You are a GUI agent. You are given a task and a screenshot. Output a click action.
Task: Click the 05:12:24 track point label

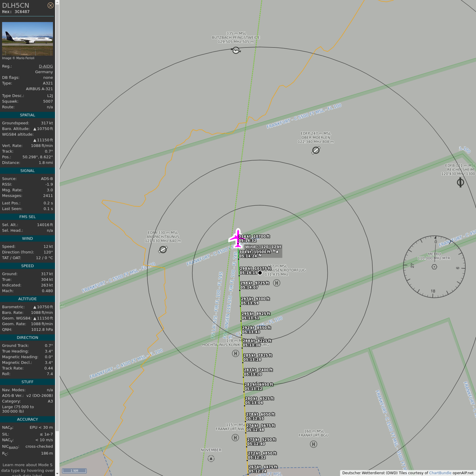click(x=258, y=471)
